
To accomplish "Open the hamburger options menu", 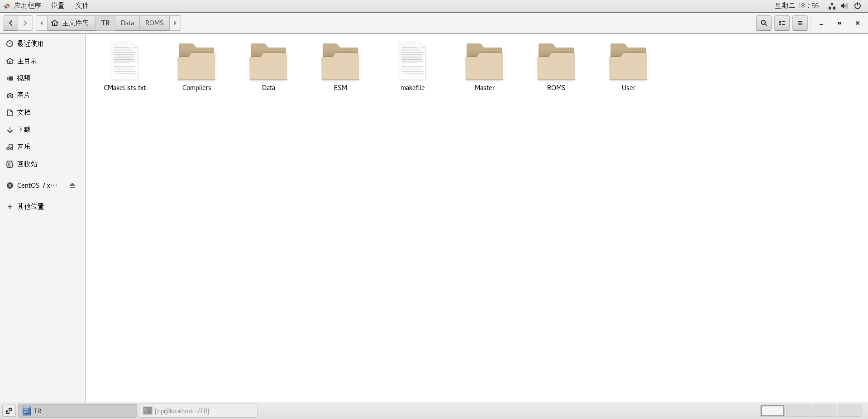I will click(x=800, y=23).
